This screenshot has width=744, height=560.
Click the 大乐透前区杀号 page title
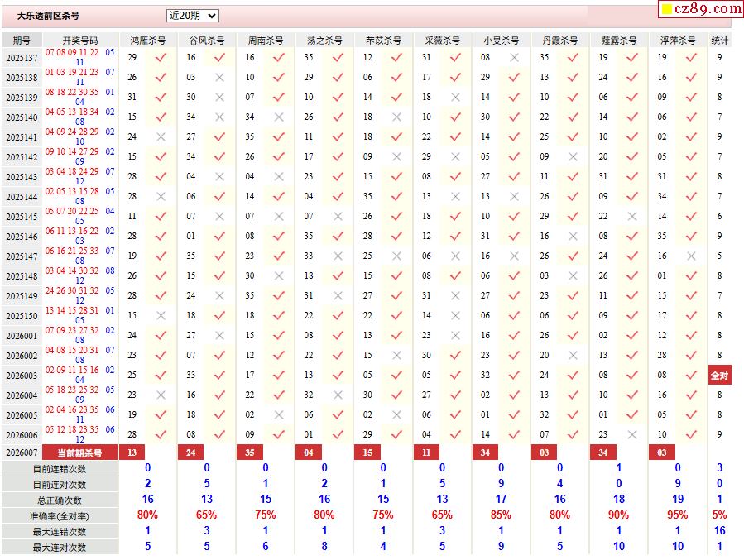(x=49, y=16)
